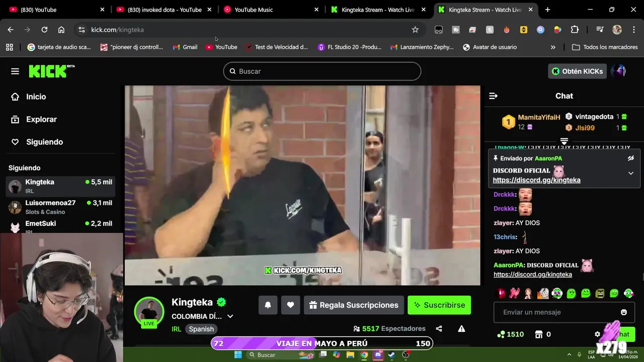Open the Kick shop storefront icon
The image size is (644, 362).
(539, 334)
